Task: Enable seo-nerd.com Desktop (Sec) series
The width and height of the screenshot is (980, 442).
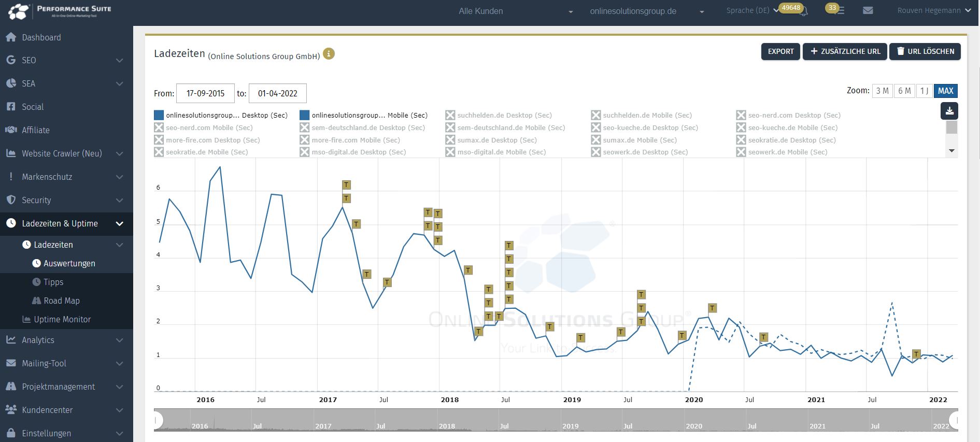Action: pyautogui.click(x=788, y=115)
